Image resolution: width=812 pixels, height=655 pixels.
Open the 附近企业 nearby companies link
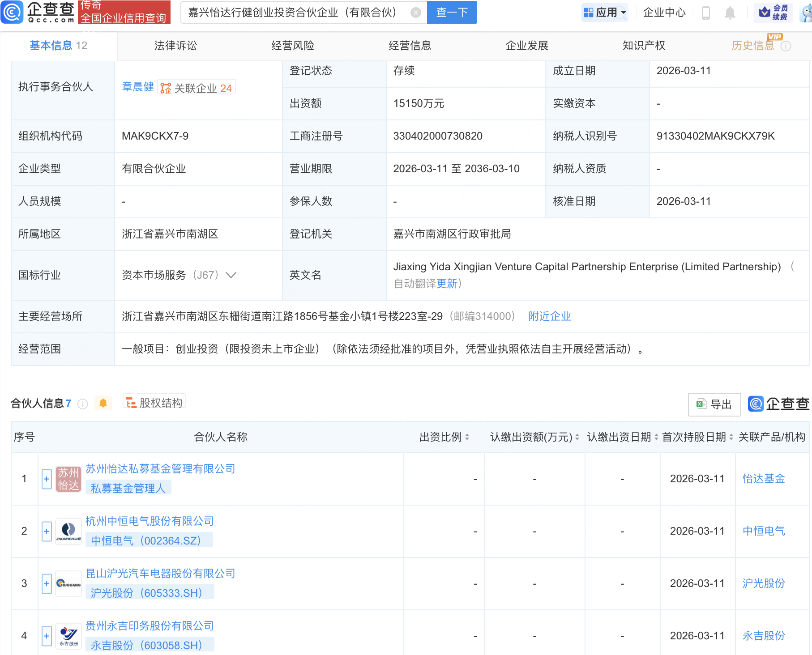[549, 316]
